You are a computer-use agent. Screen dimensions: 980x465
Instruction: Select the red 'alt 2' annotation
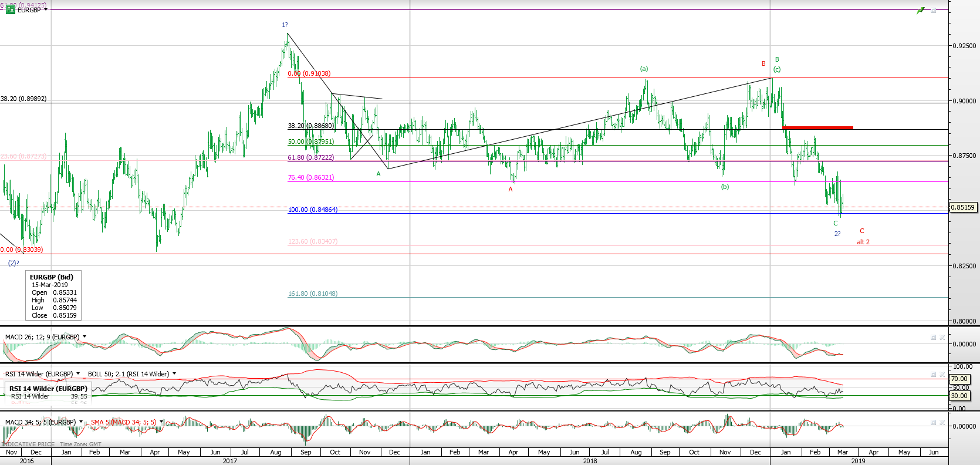tap(863, 242)
